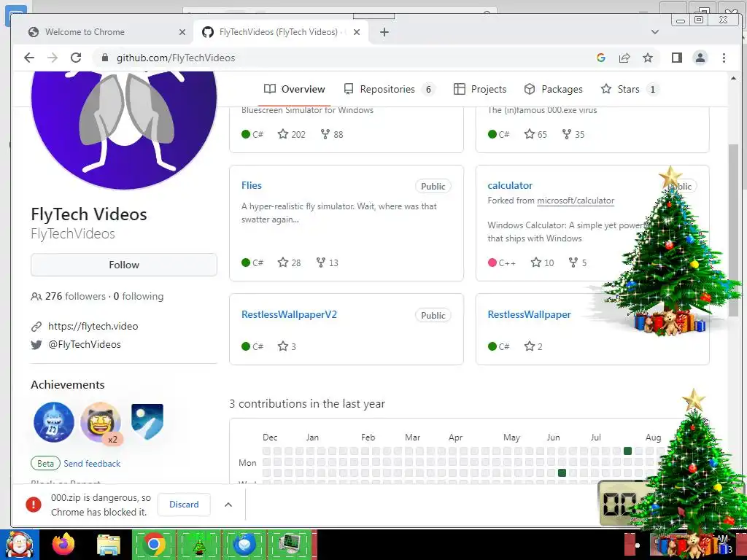Open the calculator repository link
The height and width of the screenshot is (560, 747).
(510, 185)
